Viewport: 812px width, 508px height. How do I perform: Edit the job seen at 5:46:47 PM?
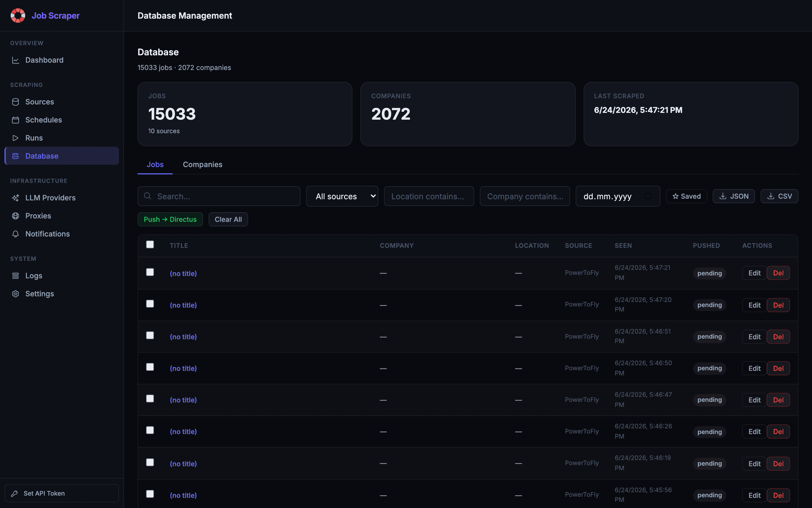point(754,400)
